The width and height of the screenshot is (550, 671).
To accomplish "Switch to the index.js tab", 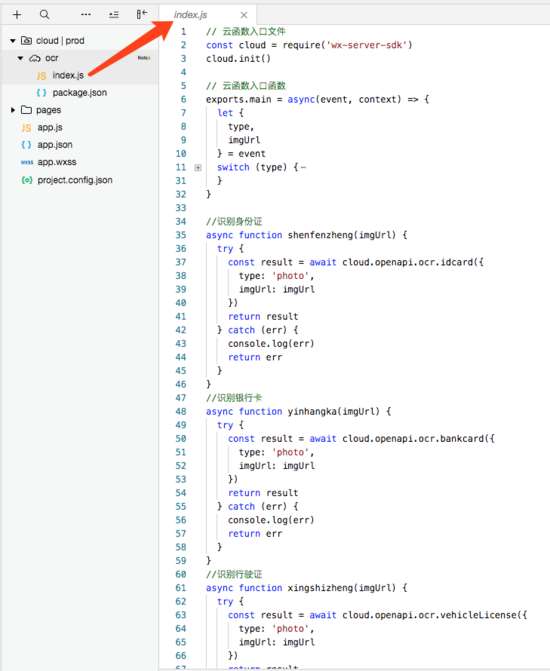I will pyautogui.click(x=190, y=15).
